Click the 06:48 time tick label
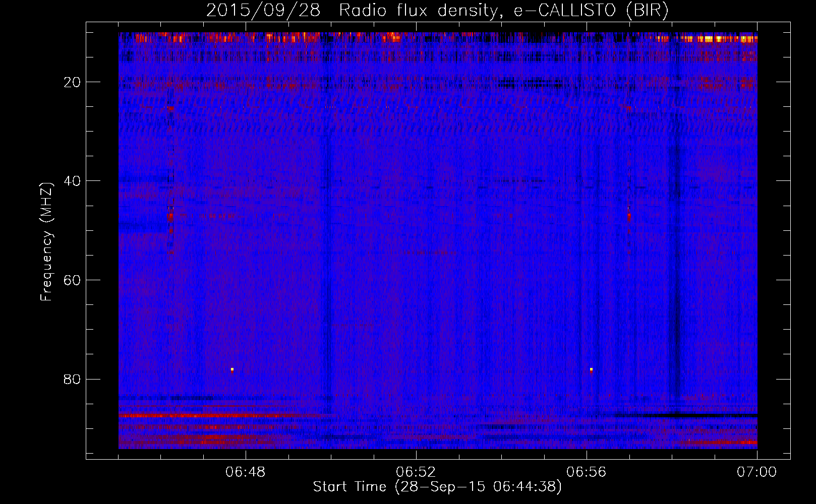The height and width of the screenshot is (504, 816). pyautogui.click(x=246, y=472)
